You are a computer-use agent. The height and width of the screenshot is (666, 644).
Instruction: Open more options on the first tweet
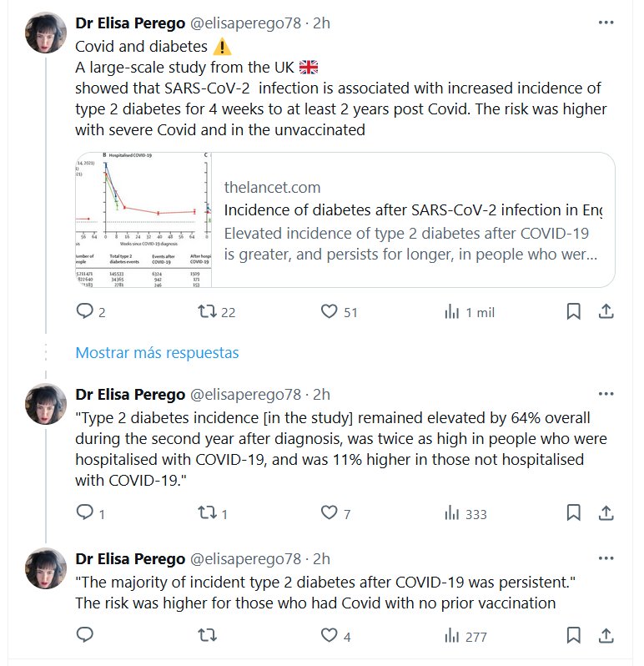coord(606,23)
